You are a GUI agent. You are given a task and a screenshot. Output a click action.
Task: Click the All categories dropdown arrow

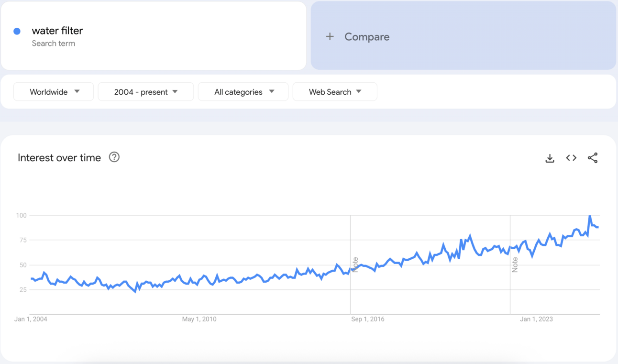tap(272, 92)
